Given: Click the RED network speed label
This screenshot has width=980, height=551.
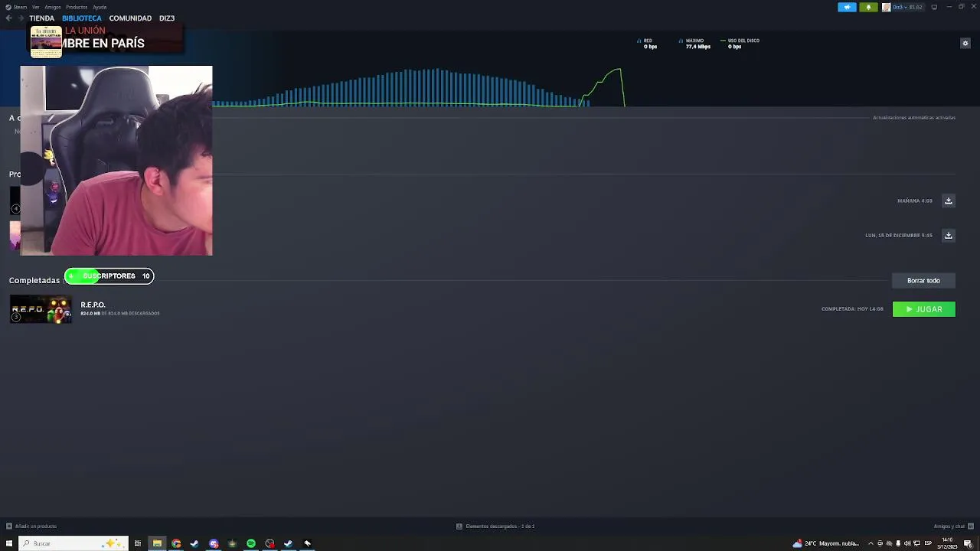Looking at the screenshot, I should 647,41.
